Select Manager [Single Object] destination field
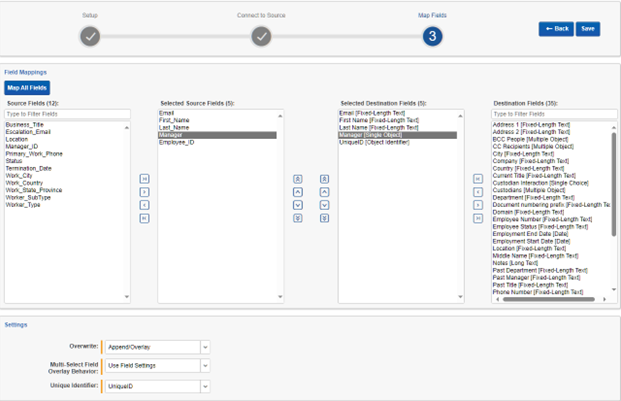 click(397, 135)
